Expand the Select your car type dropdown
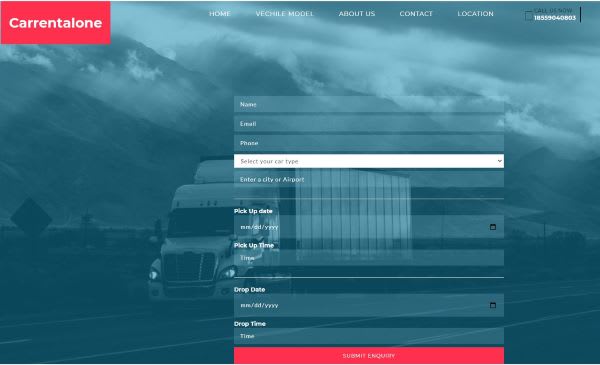 (369, 161)
